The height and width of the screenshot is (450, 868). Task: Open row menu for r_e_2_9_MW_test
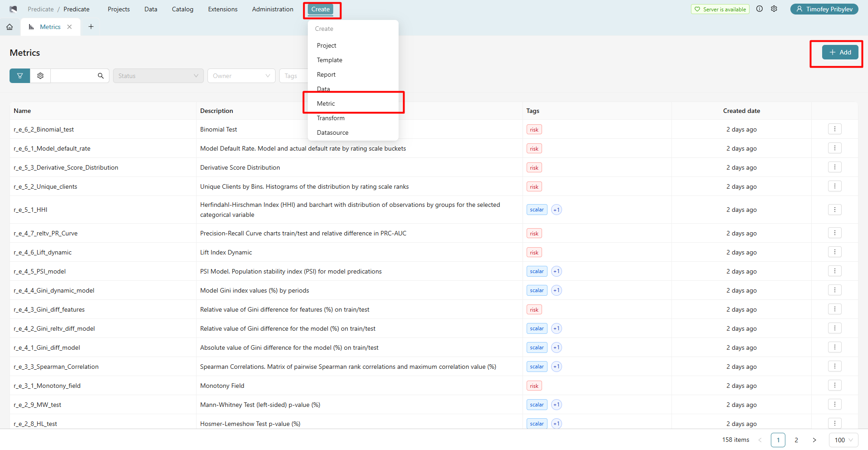click(x=834, y=405)
